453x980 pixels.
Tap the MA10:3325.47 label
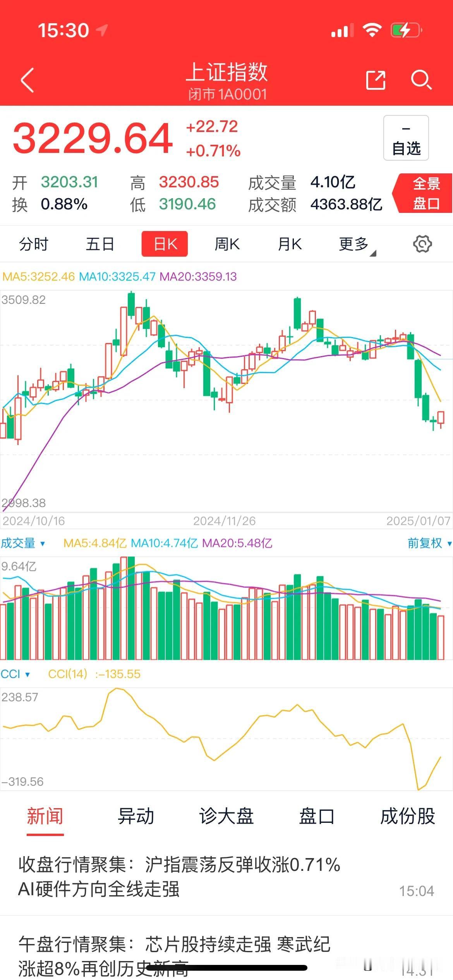tap(117, 277)
